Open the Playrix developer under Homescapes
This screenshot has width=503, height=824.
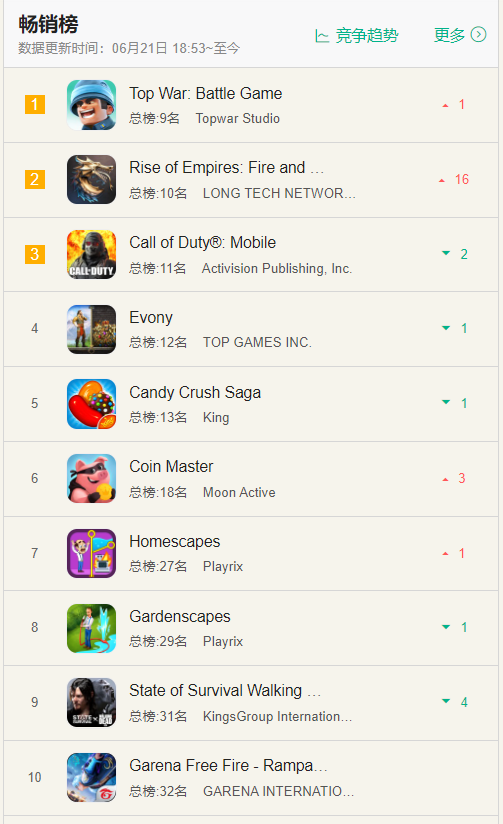(223, 566)
